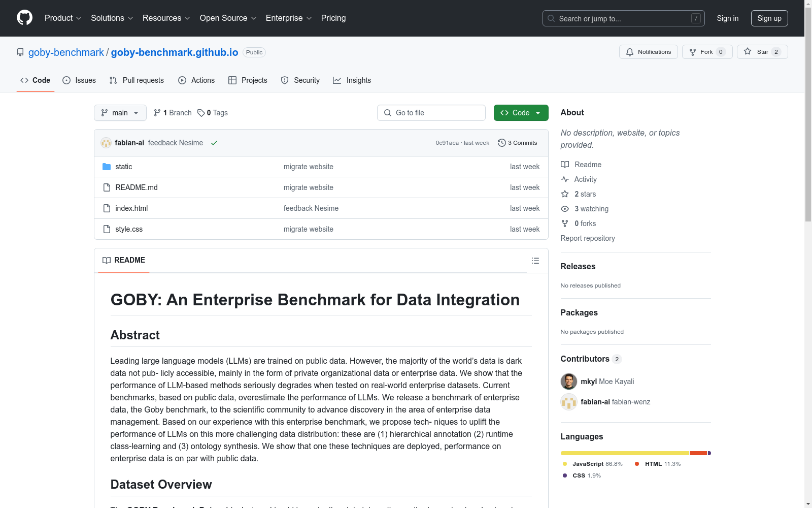812x508 pixels.
Task: Fork the repository
Action: click(x=707, y=52)
